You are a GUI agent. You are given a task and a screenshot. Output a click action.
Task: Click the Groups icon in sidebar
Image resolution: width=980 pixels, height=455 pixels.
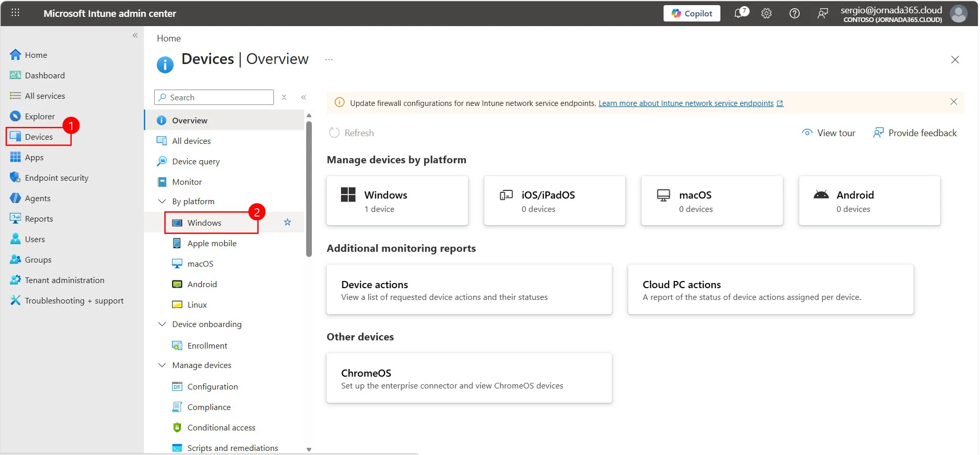(x=15, y=259)
